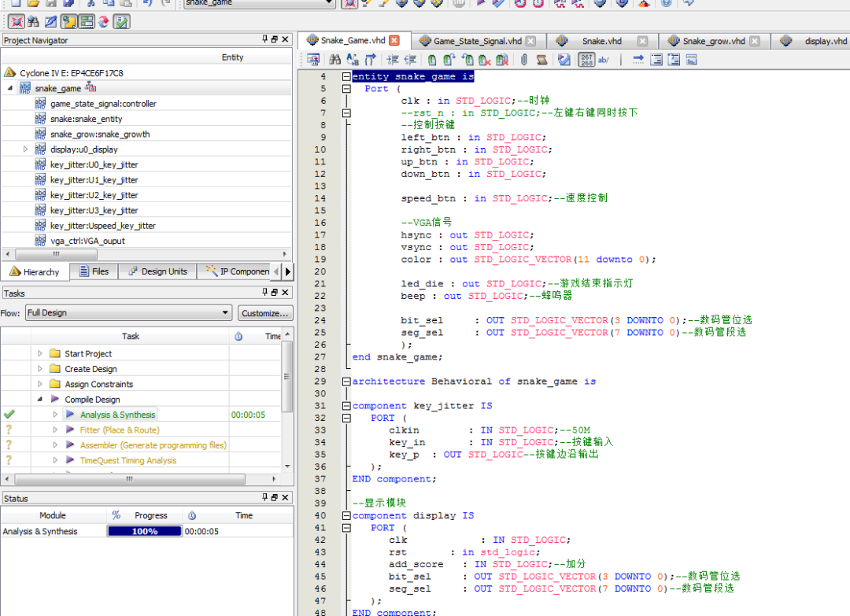Click the red-blue refresh arrows toolbar icon
The image size is (850, 616).
[x=104, y=21]
